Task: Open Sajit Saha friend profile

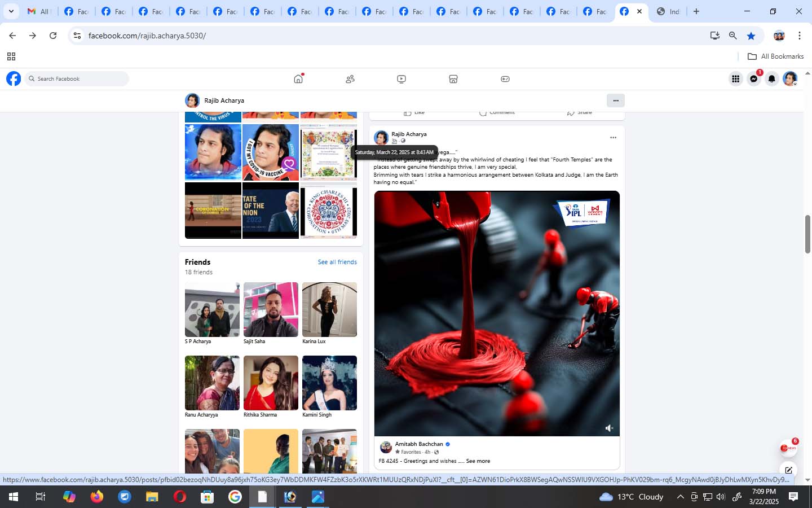Action: (x=271, y=309)
